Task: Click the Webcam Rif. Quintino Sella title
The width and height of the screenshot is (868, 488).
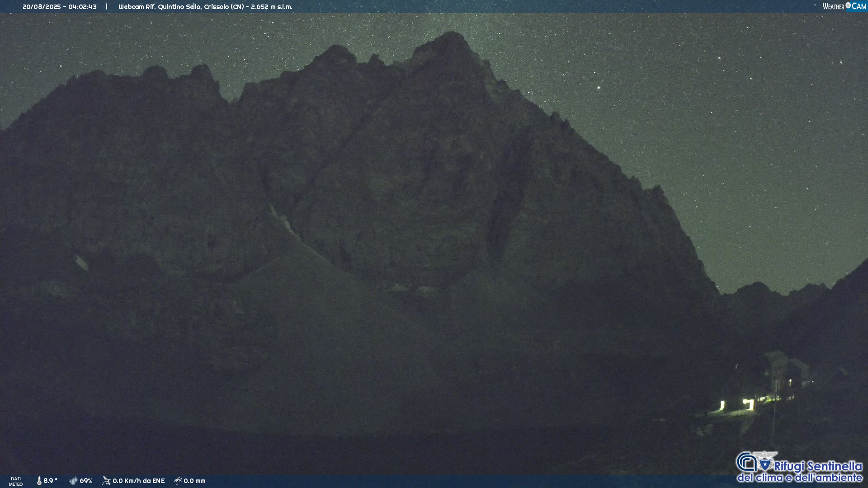Action: click(205, 7)
